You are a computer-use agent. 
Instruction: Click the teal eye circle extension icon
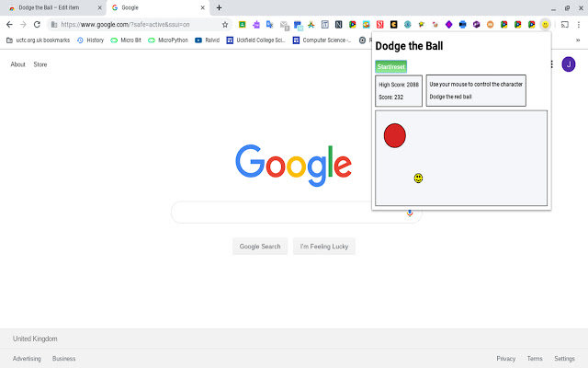pos(408,25)
